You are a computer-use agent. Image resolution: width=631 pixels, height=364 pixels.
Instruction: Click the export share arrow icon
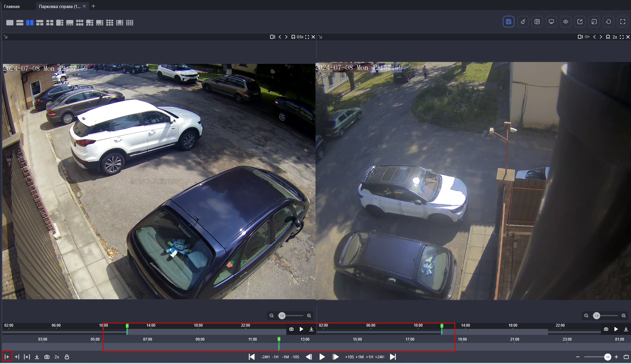pyautogui.click(x=580, y=22)
